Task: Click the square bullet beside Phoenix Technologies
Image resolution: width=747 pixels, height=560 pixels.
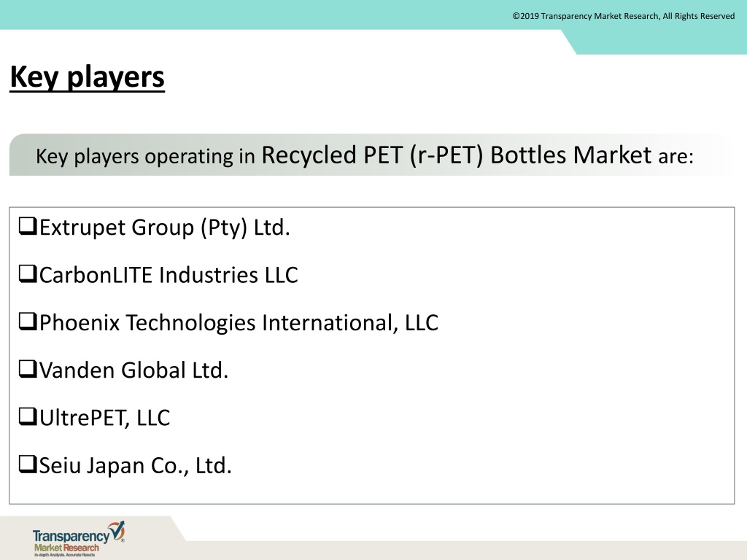Action: pyautogui.click(x=28, y=322)
